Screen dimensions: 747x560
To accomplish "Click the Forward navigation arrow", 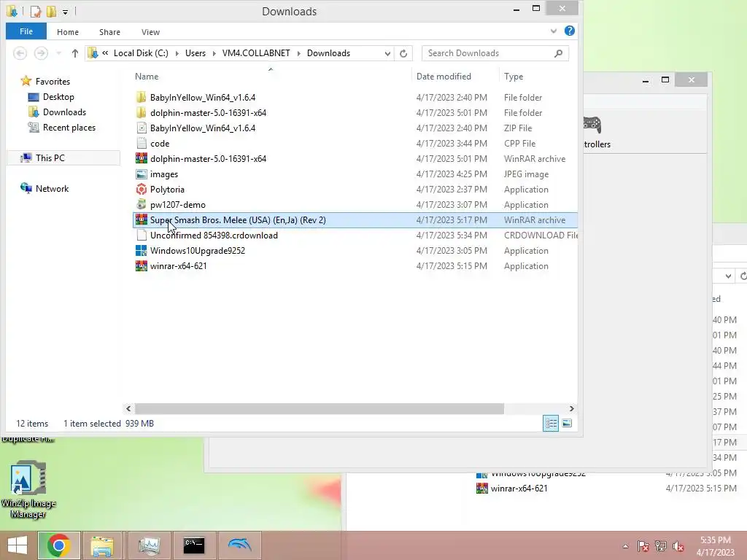I will pos(41,53).
